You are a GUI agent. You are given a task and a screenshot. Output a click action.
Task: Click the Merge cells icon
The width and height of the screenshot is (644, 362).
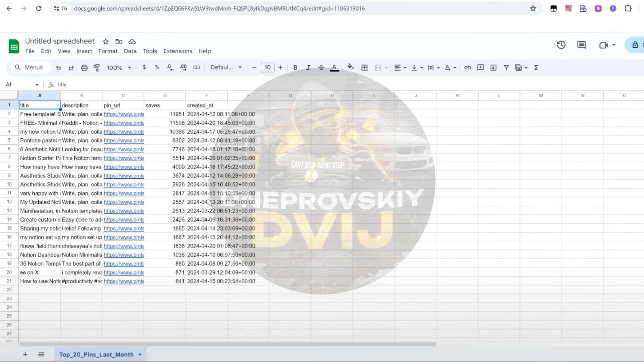coord(378,68)
